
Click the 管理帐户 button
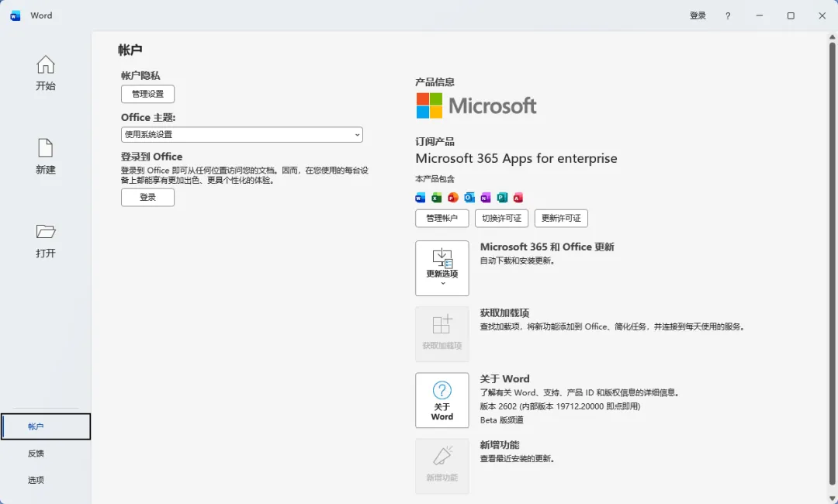tap(442, 219)
